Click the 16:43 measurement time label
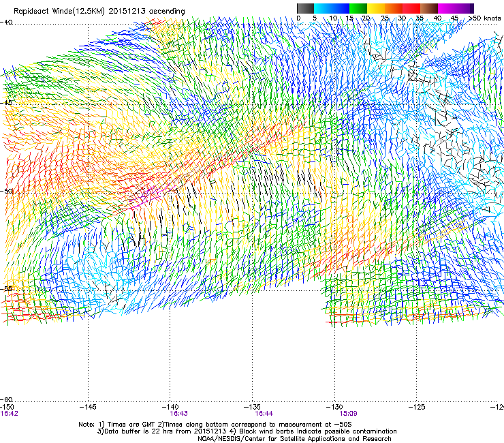Viewport: 504px width, 443px height. tap(178, 414)
